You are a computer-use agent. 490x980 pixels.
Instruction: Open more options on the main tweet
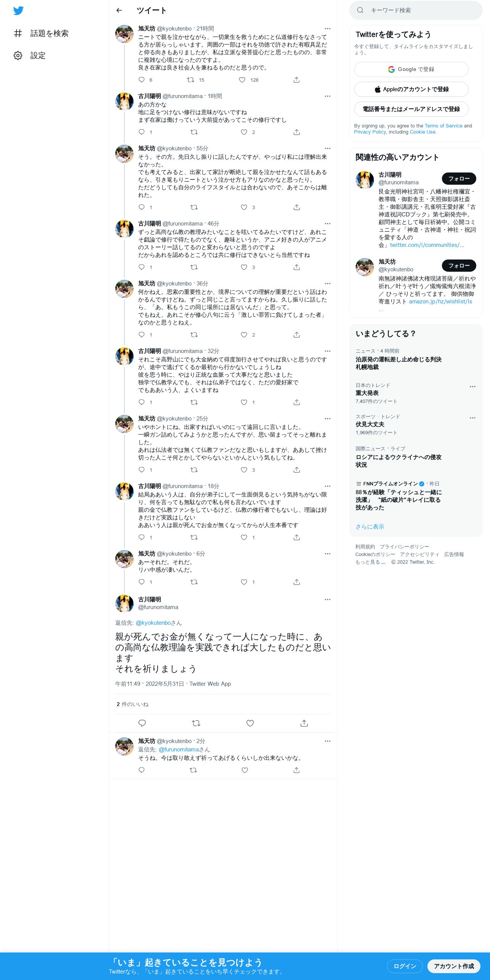[327, 600]
